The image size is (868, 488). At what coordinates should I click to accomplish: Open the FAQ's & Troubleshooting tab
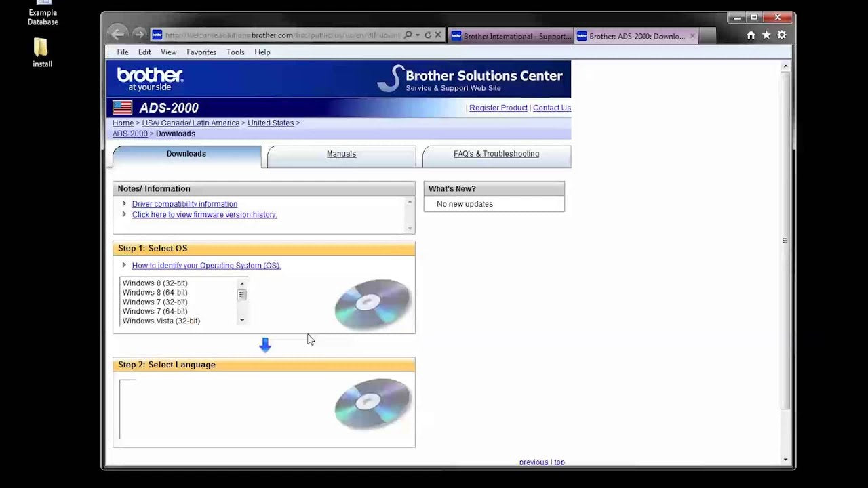(496, 155)
